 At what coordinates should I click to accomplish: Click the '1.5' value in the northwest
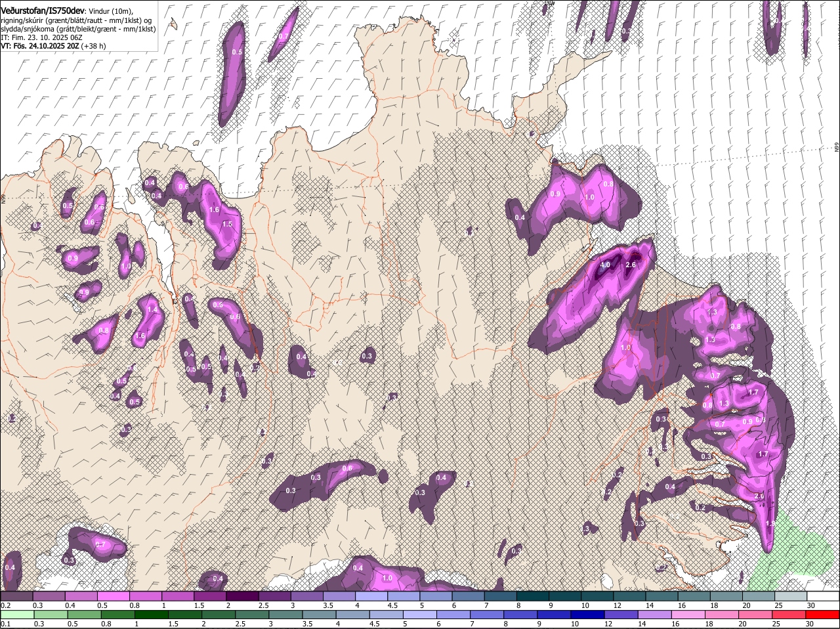click(x=227, y=224)
